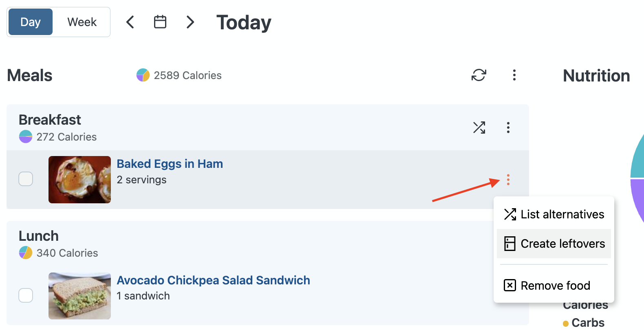Viewport: 644px width, 330px height.
Task: Shuffle the Breakfast meal
Action: [x=479, y=128]
